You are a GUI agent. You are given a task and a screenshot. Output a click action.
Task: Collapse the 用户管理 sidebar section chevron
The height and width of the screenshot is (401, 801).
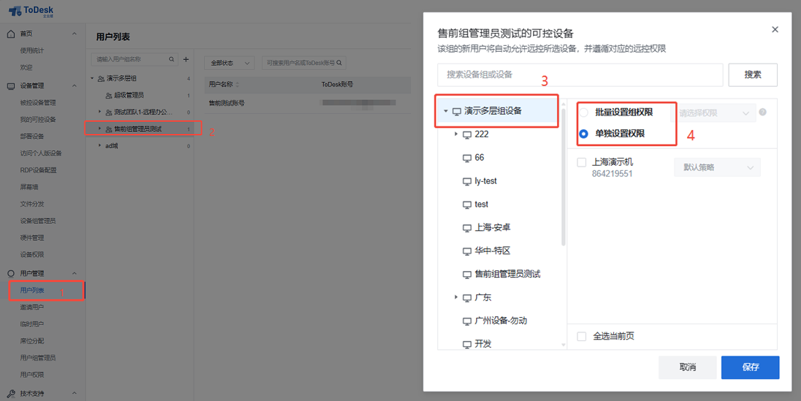(x=74, y=273)
